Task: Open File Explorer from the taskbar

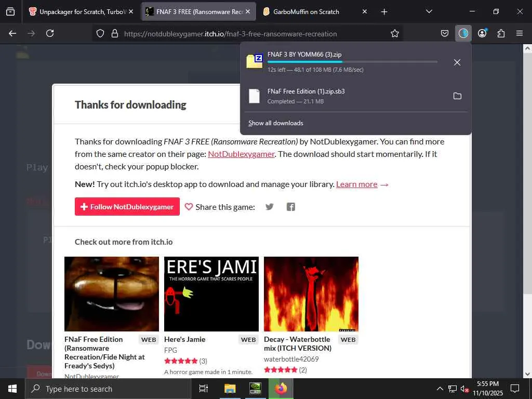Action: [230, 389]
